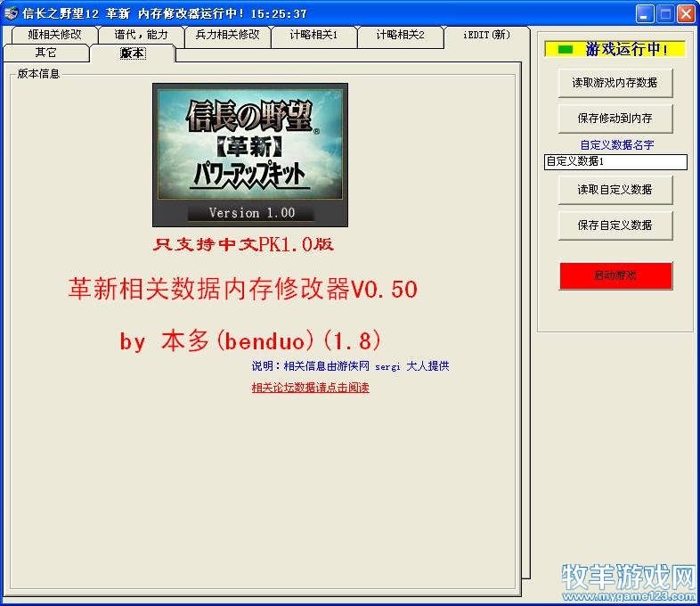Click the 读取自定义数据 button

point(615,190)
